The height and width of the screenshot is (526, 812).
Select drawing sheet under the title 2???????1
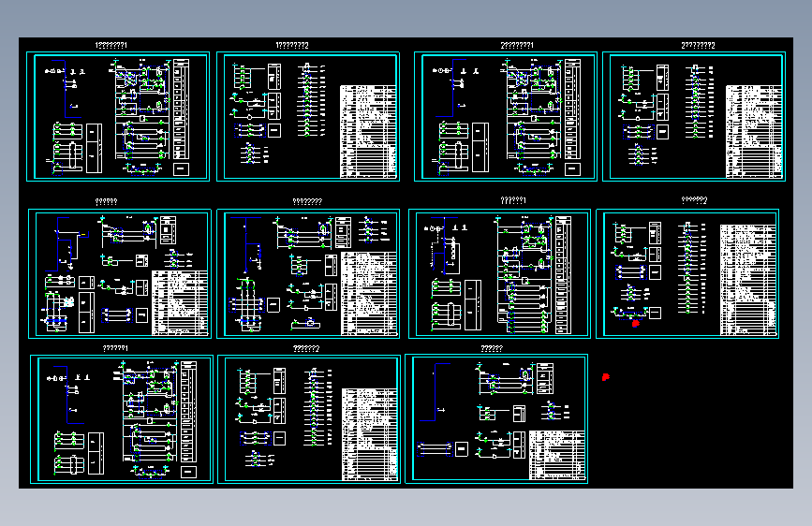506,116
